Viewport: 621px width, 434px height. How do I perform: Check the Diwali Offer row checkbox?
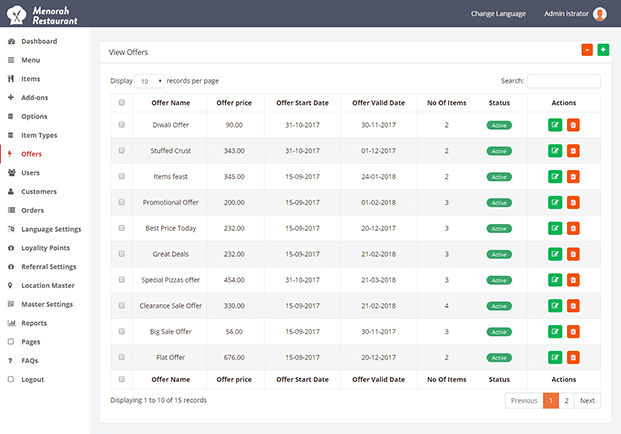(x=122, y=125)
